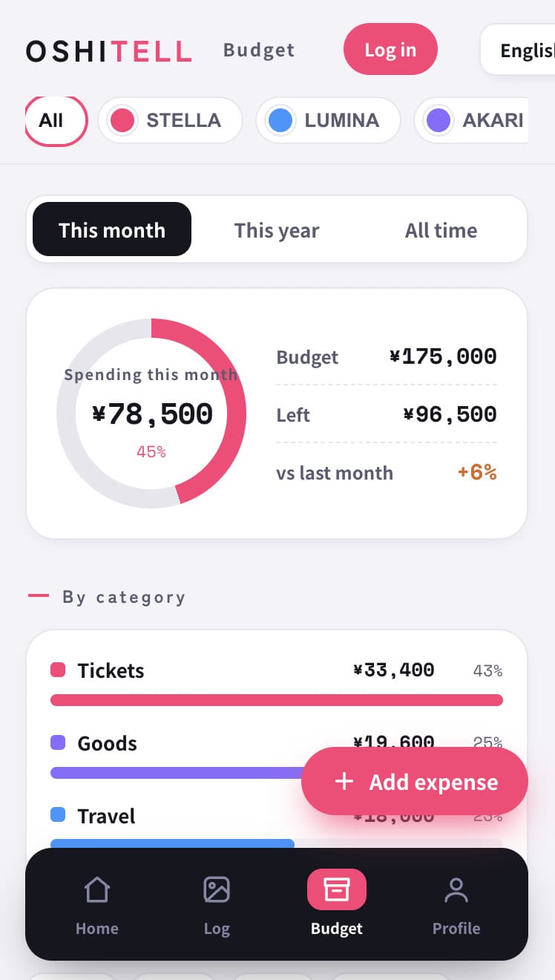Filter by LUMINA

tap(328, 120)
